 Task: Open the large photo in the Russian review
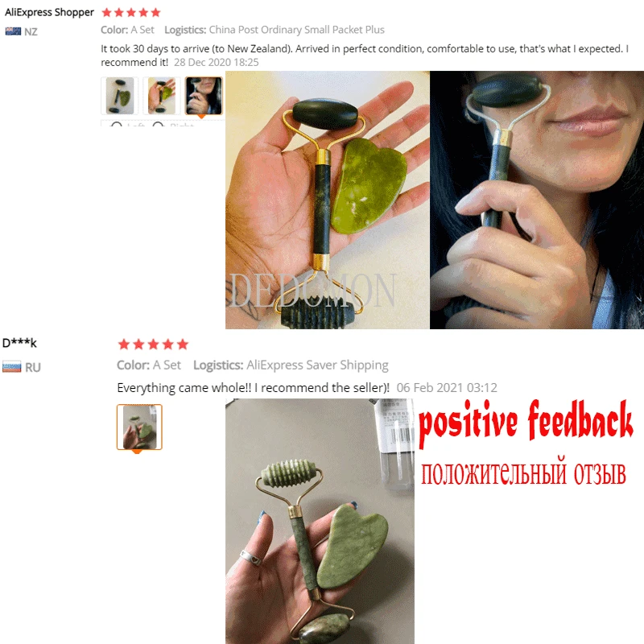click(320, 521)
